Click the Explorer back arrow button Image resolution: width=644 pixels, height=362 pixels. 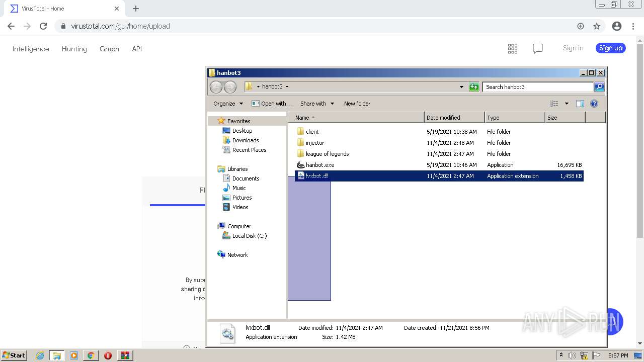point(216,87)
